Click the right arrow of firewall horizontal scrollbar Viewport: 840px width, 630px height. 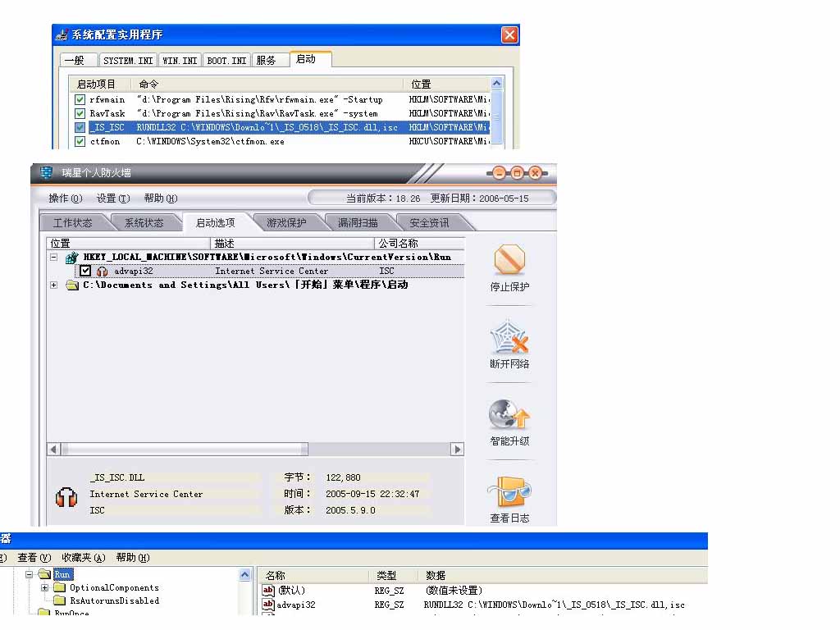(457, 449)
